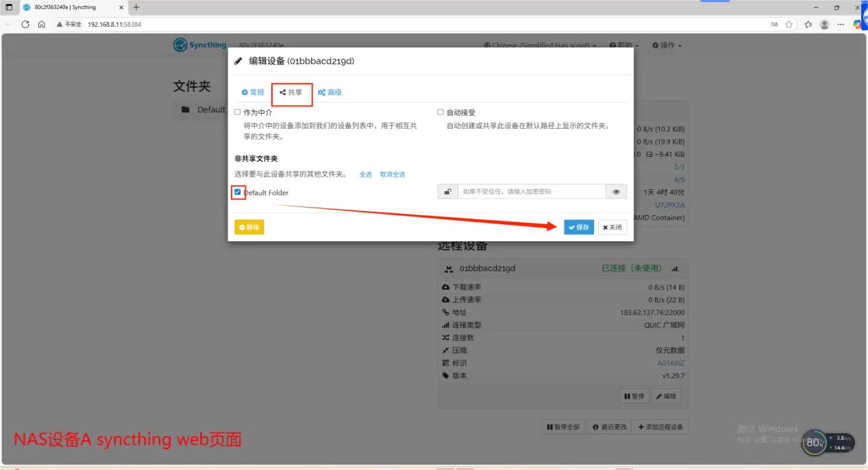Switch to the 高级 advanced tab
Screen dimensions: 868x470
[x=330, y=92]
